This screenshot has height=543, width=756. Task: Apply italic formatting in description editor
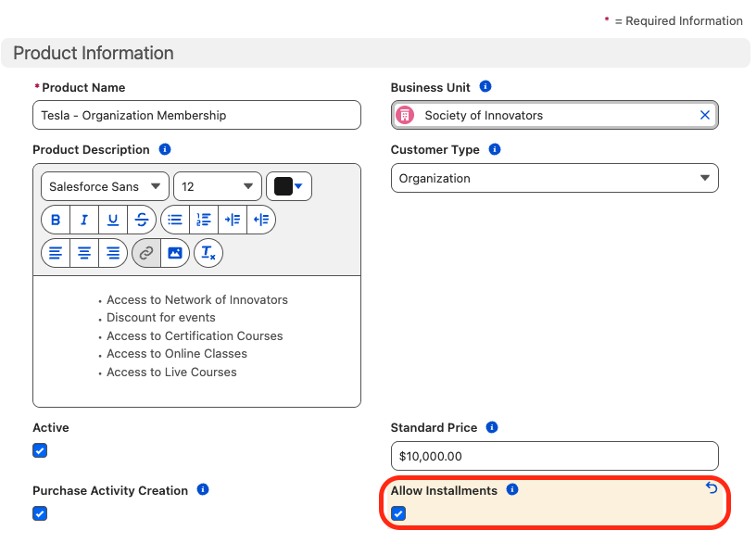[84, 220]
